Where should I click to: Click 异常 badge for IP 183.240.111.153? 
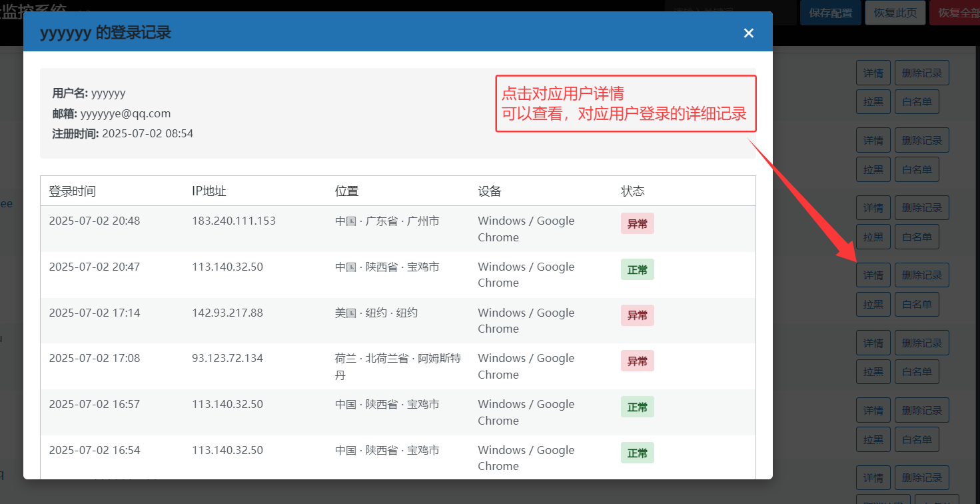click(637, 224)
